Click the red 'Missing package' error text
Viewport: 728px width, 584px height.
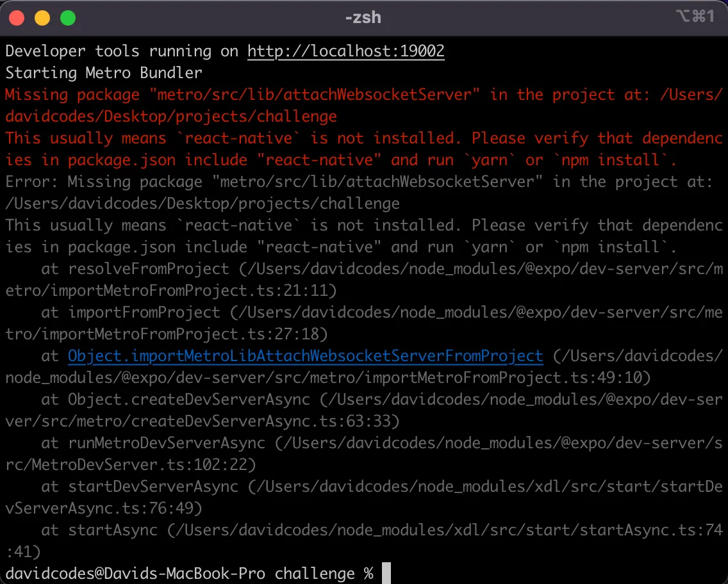coord(364,95)
